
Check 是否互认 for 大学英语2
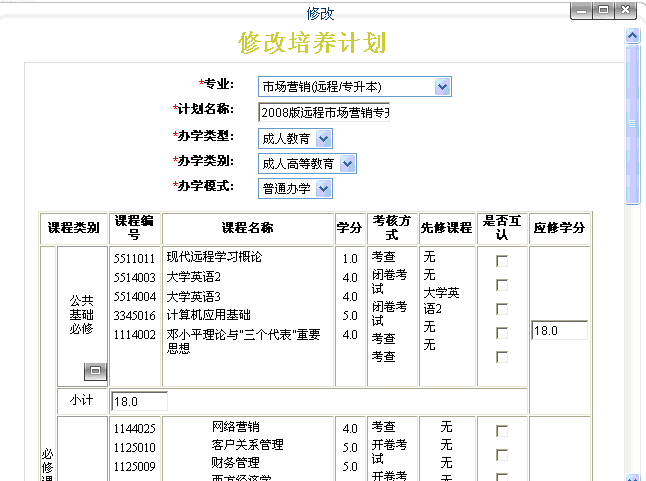click(x=502, y=285)
